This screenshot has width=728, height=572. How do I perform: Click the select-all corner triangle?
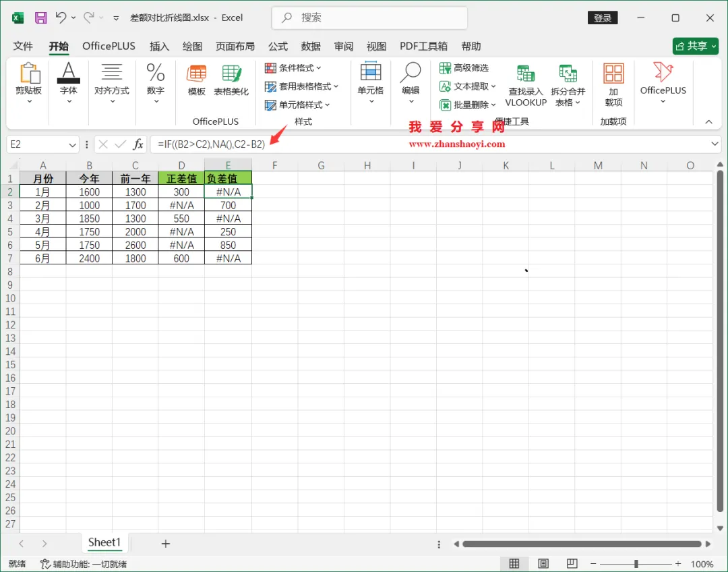coord(13,165)
